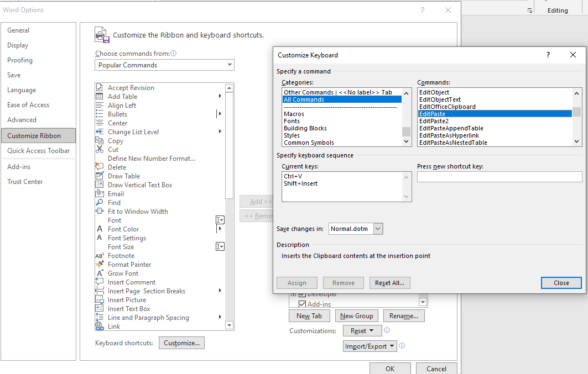Click the Find magnifier icon
This screenshot has width=588, height=374.
click(x=100, y=203)
